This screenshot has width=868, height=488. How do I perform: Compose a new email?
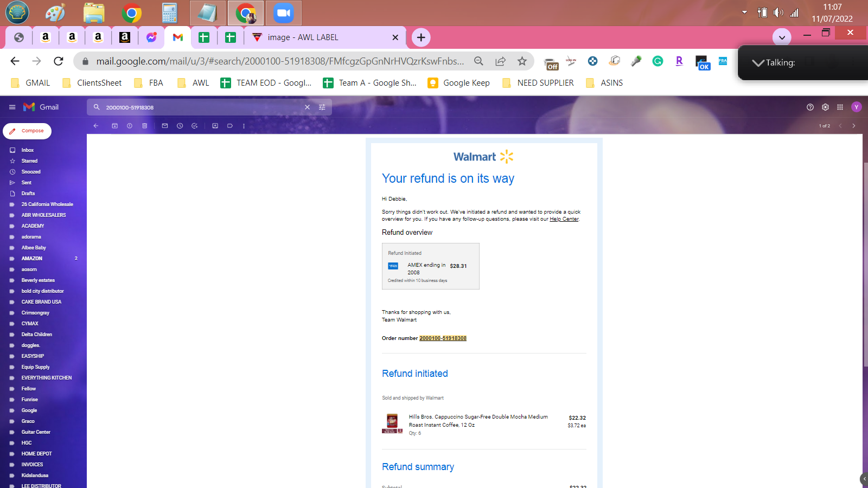[x=27, y=131]
